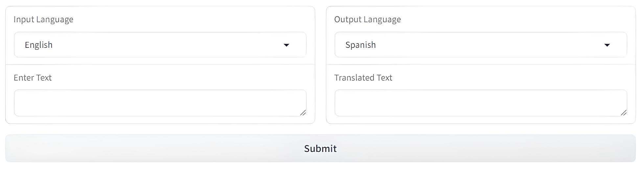The width and height of the screenshot is (644, 173).
Task: Click inside the Translated Text output area
Action: click(x=481, y=103)
